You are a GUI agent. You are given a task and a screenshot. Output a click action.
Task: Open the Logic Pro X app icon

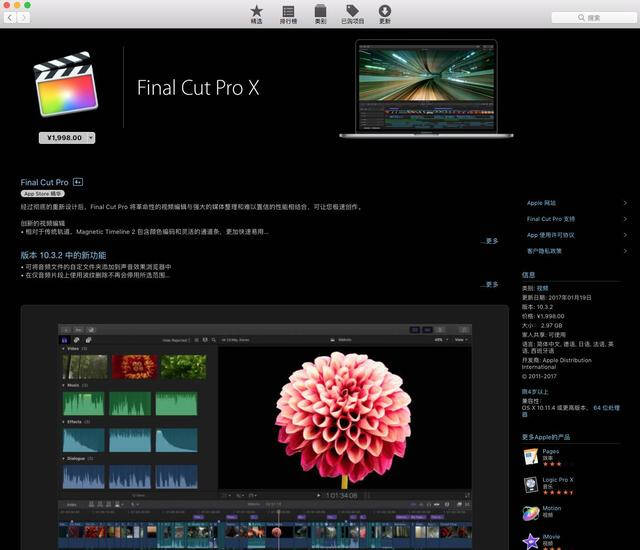[x=531, y=485]
